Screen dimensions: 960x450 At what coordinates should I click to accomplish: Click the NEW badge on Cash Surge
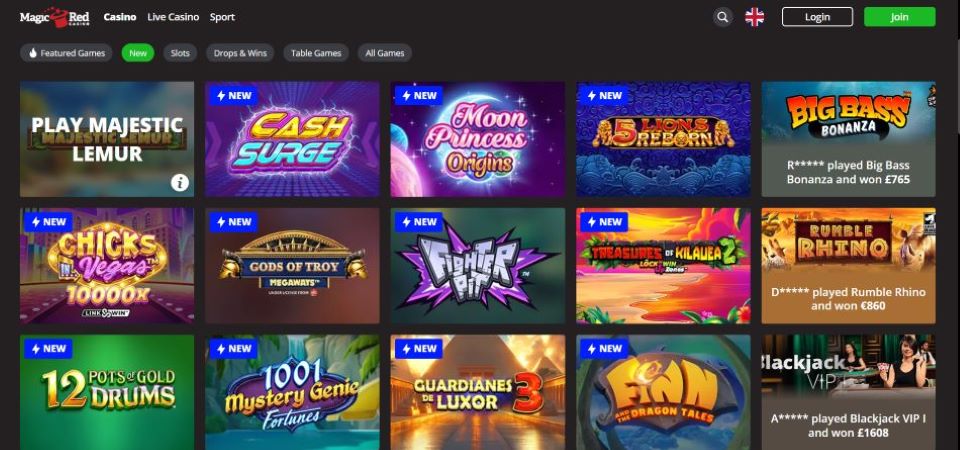(x=234, y=96)
